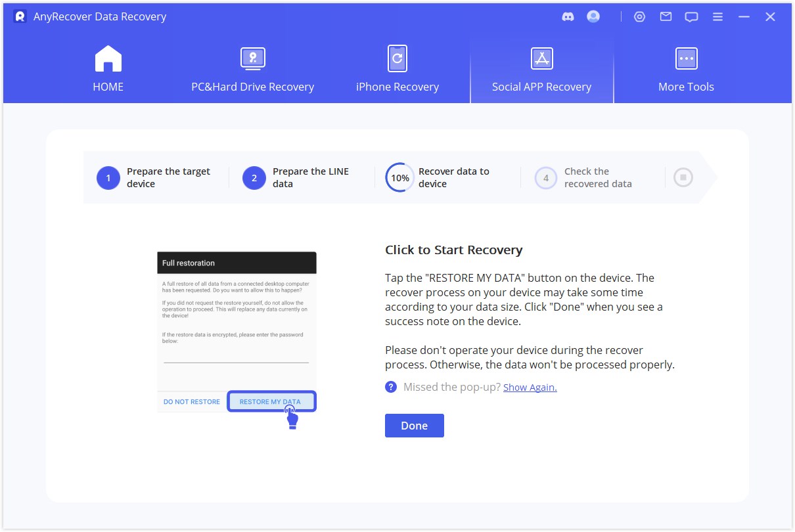Viewport: 795px width, 532px height.
Task: Switch to the More Tools tab
Action: click(x=686, y=68)
